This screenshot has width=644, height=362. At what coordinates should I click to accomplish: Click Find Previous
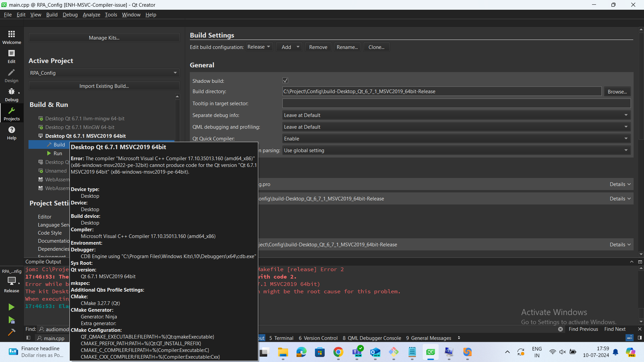(583, 329)
